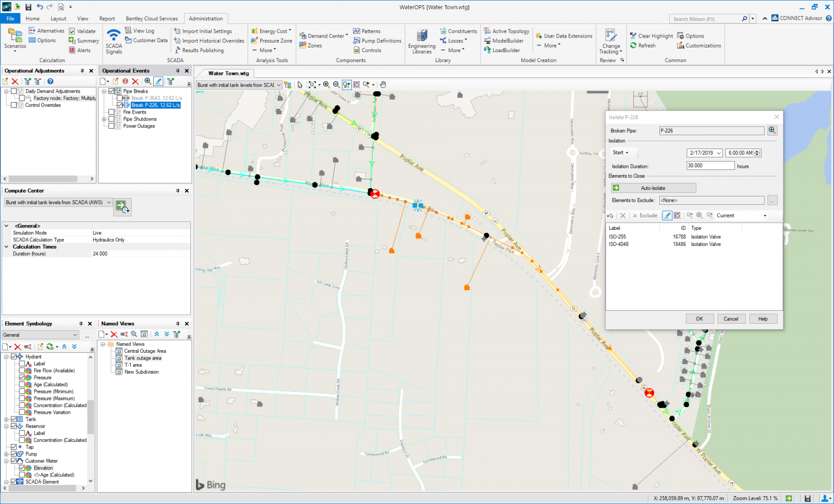
Task: Click Clear Highlight in Common group
Action: 651,36
